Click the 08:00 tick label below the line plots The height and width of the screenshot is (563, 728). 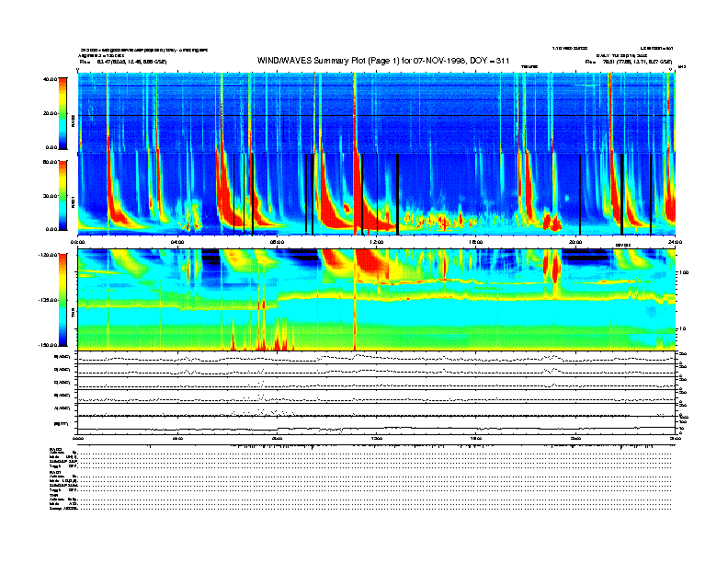tap(278, 438)
